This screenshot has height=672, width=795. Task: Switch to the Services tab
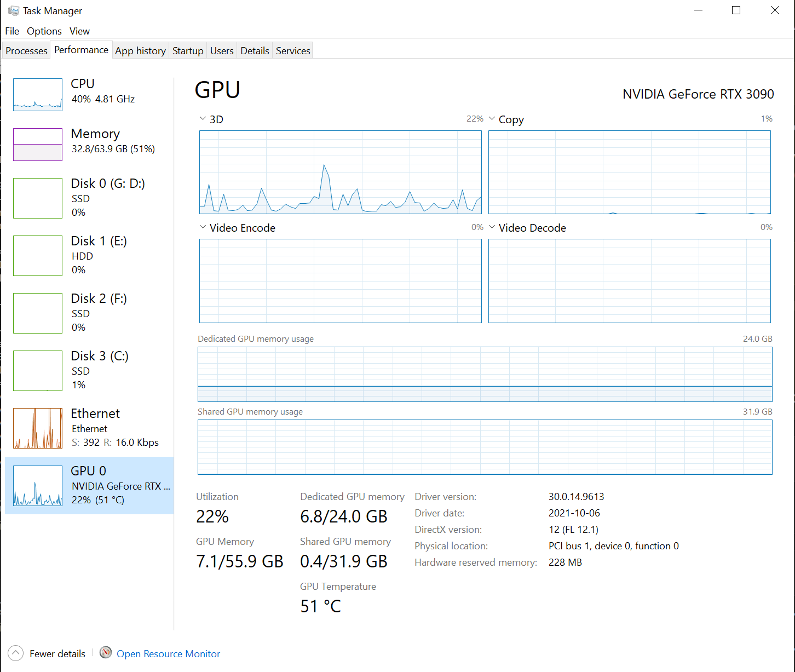[x=293, y=50]
